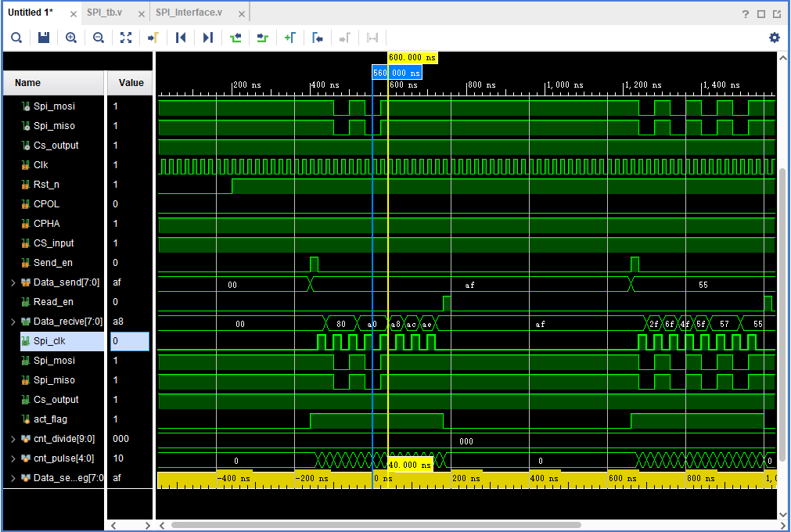Select the Send_en signal
This screenshot has height=532, width=791.
point(53,263)
